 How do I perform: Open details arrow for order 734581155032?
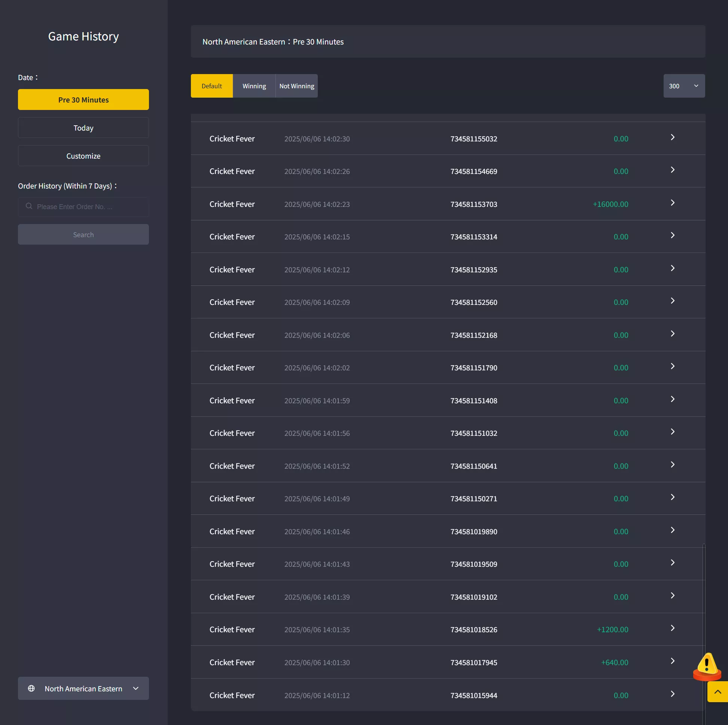click(673, 137)
